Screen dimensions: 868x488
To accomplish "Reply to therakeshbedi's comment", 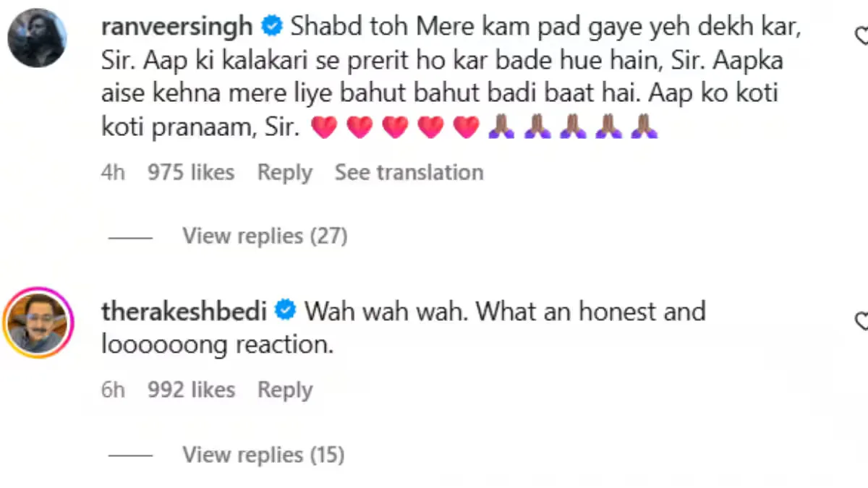I will tap(284, 390).
